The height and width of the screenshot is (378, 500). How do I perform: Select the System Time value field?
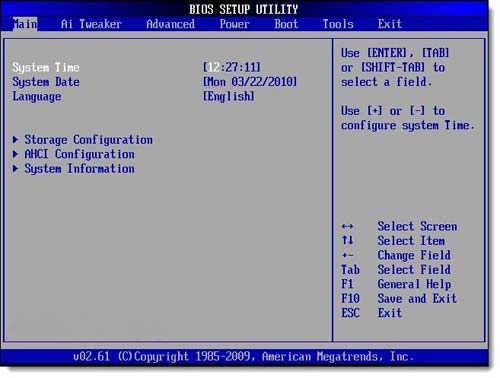(232, 67)
